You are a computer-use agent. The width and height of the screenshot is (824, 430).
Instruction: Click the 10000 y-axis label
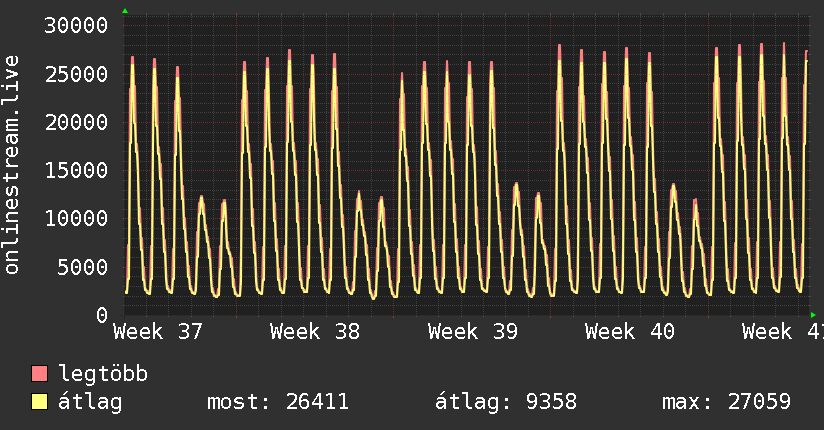76,218
